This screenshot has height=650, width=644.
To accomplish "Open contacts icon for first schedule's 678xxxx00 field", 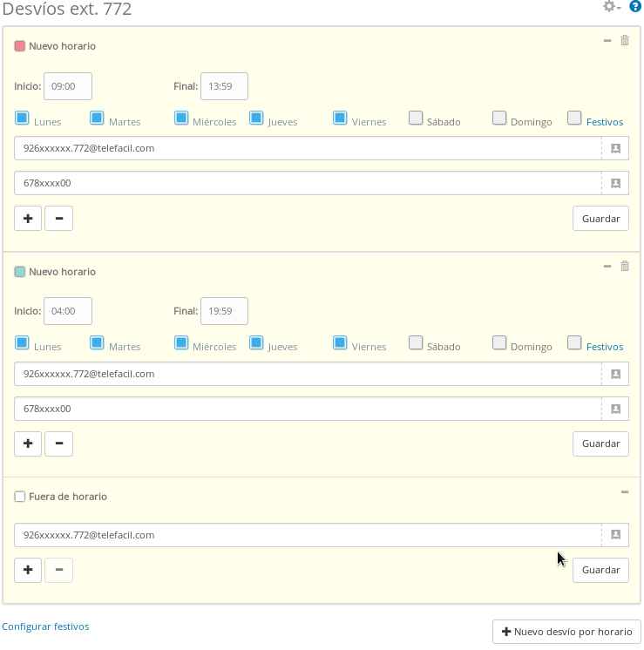I will pos(615,183).
